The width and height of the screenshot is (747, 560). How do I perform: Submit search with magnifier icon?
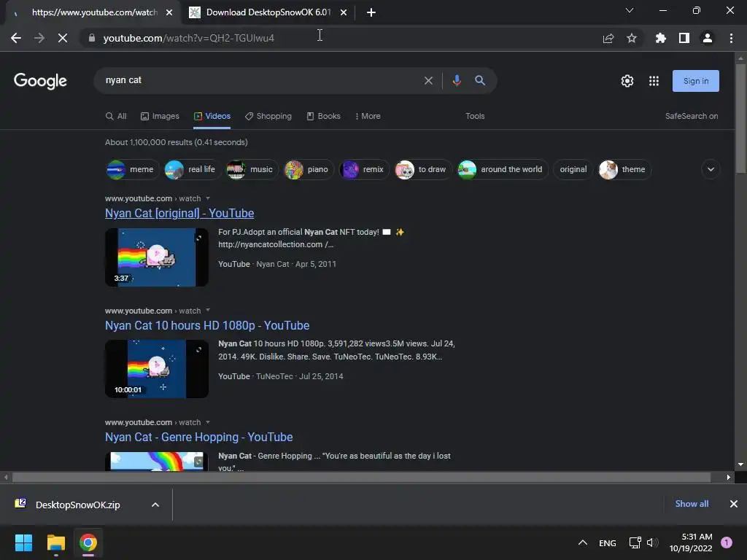click(480, 80)
